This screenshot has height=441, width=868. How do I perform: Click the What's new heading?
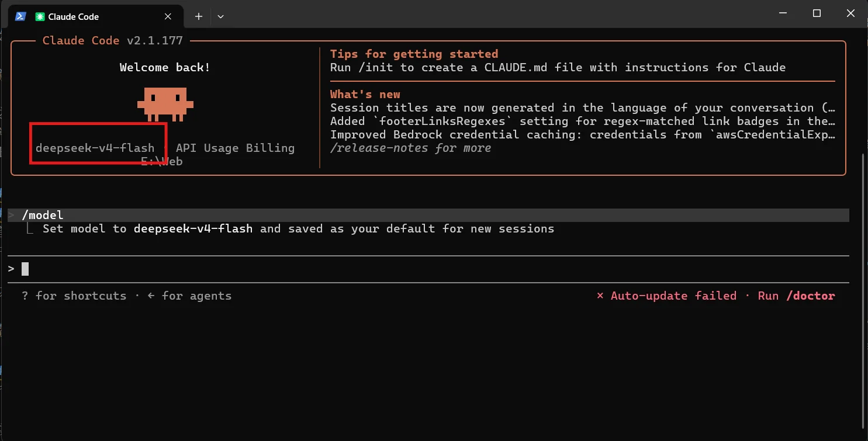(365, 94)
